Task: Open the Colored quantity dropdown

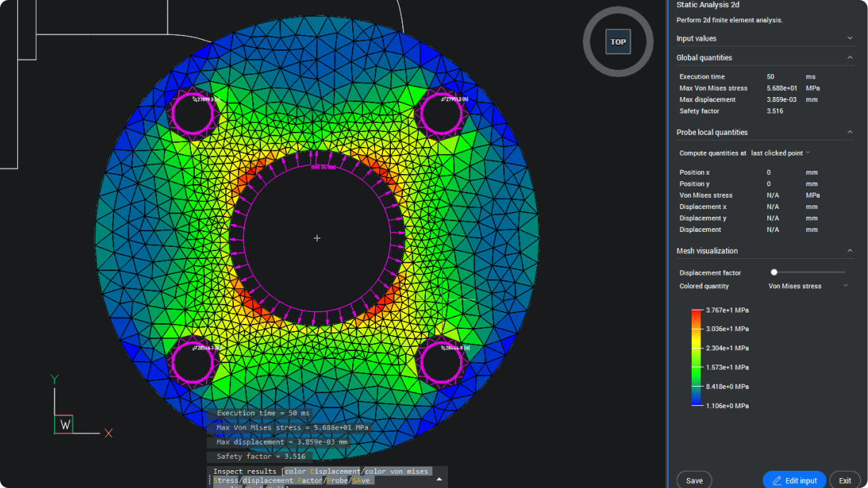Action: click(809, 285)
